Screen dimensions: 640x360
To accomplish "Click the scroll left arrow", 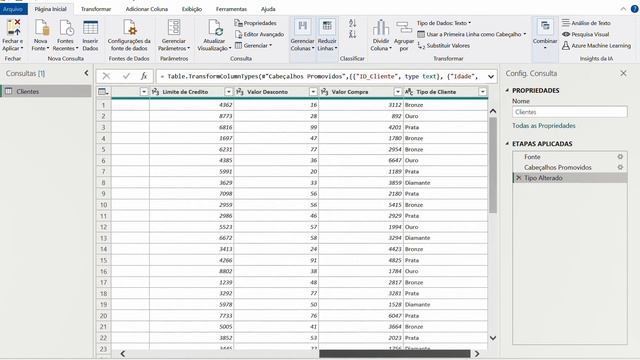I will coord(122,353).
